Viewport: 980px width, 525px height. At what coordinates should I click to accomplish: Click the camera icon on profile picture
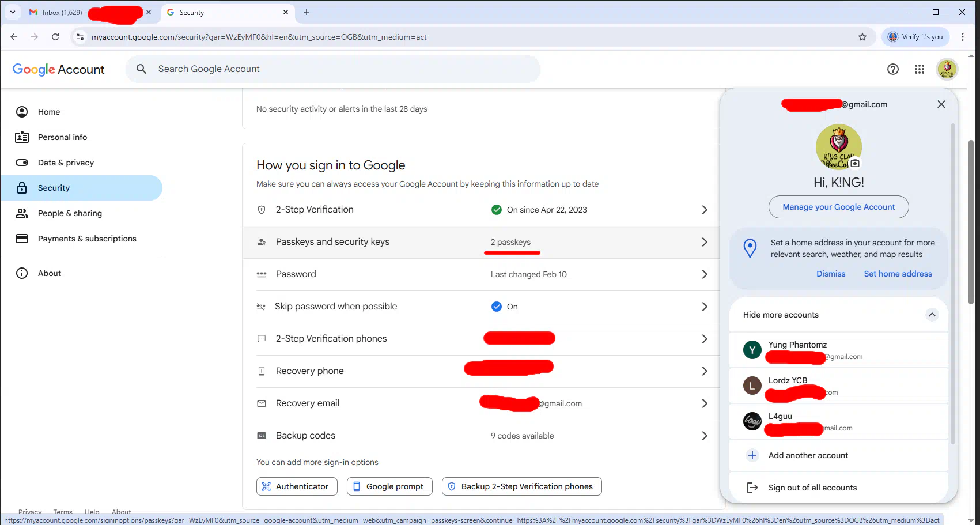[x=855, y=163]
